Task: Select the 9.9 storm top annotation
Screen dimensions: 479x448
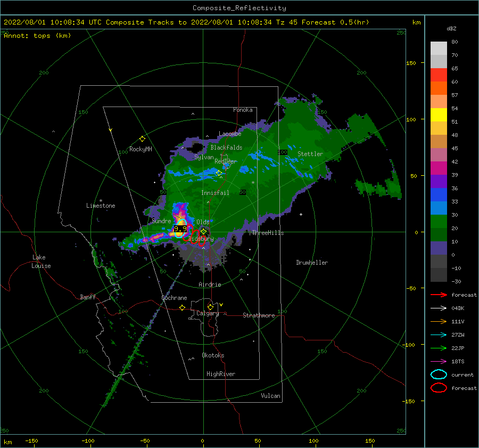Action: 180,229
